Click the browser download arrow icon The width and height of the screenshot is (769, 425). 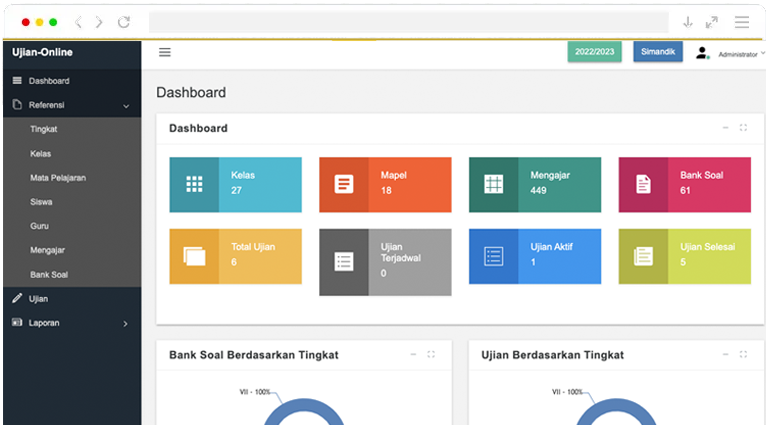pos(688,22)
